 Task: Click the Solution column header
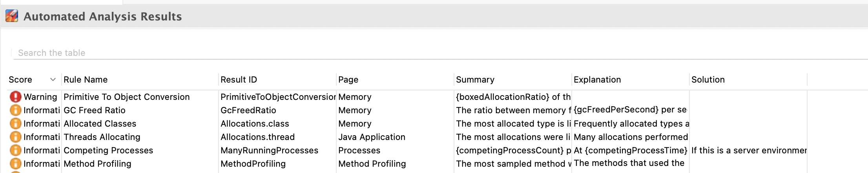708,79
